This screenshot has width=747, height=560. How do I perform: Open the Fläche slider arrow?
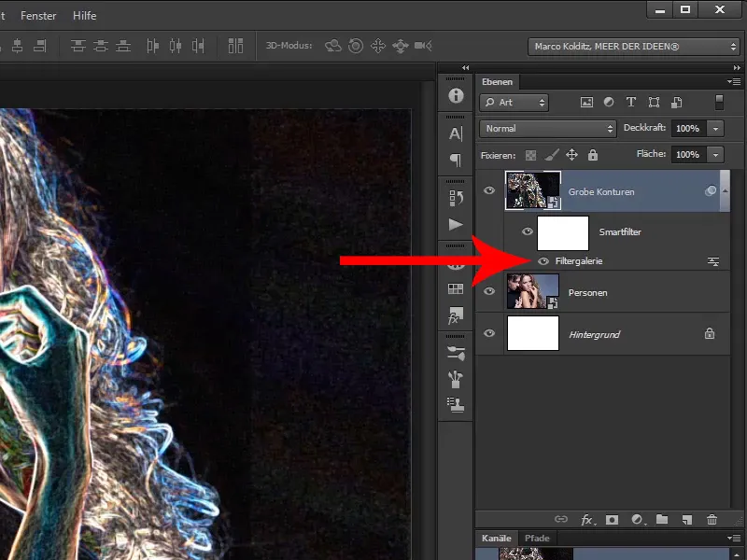(715, 154)
